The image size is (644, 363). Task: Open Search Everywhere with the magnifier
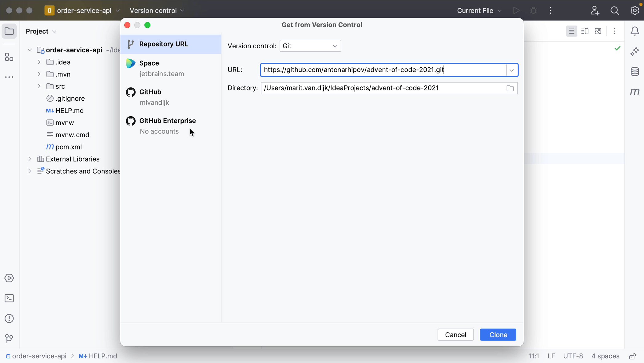(614, 10)
